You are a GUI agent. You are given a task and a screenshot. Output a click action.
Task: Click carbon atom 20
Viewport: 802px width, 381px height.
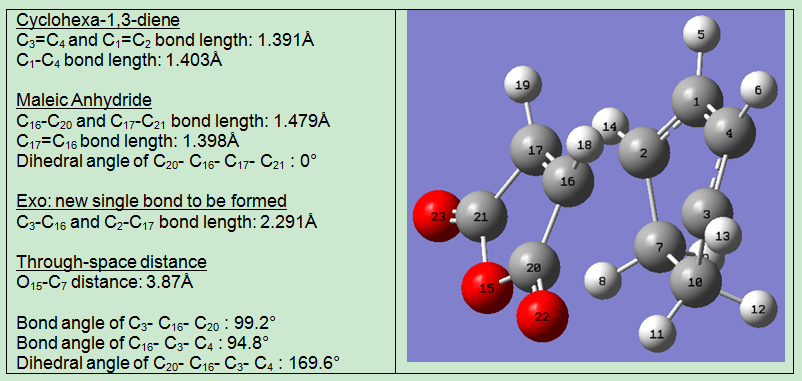coord(534,268)
